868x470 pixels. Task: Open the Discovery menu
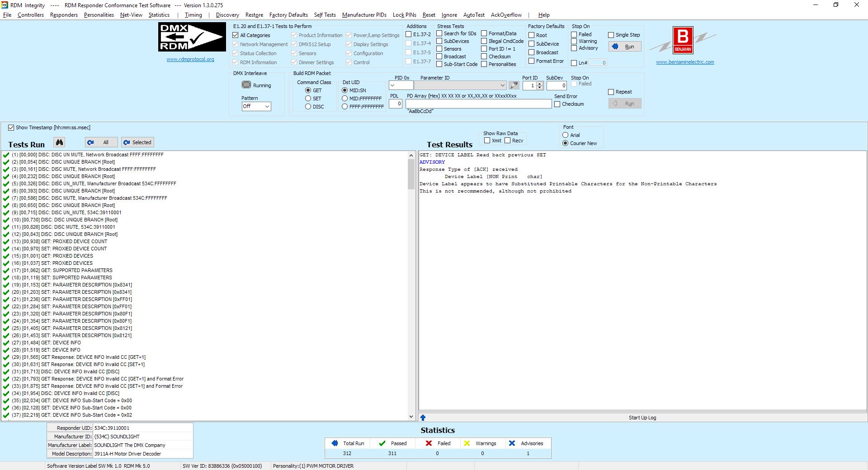(227, 15)
